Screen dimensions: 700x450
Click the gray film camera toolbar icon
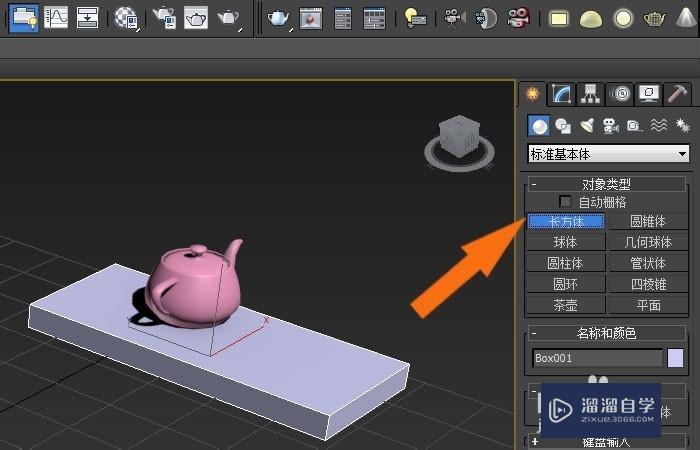(454, 18)
